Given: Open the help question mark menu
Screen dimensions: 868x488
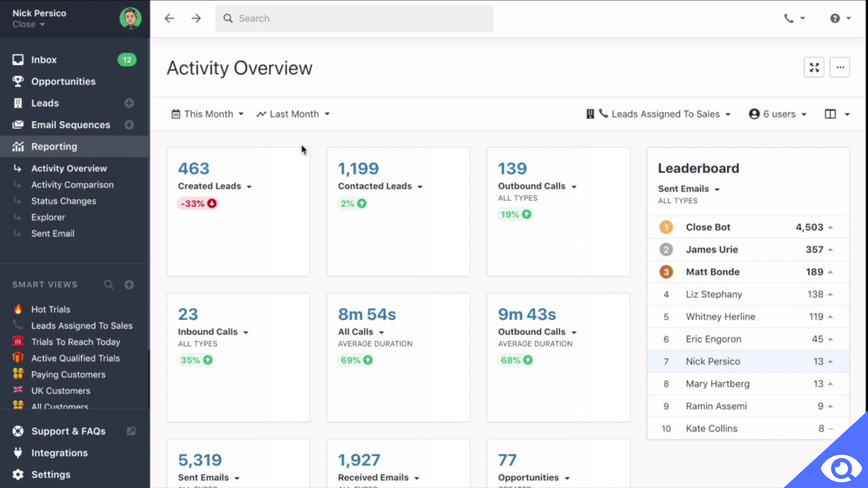Looking at the screenshot, I should 840,18.
